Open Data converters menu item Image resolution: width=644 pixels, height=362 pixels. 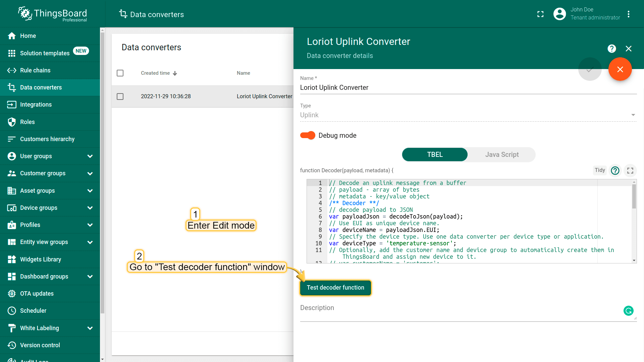[50, 87]
